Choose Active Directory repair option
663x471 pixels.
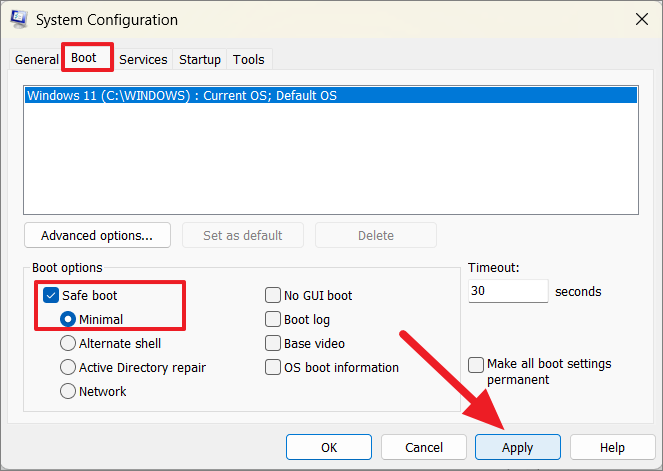tap(68, 367)
